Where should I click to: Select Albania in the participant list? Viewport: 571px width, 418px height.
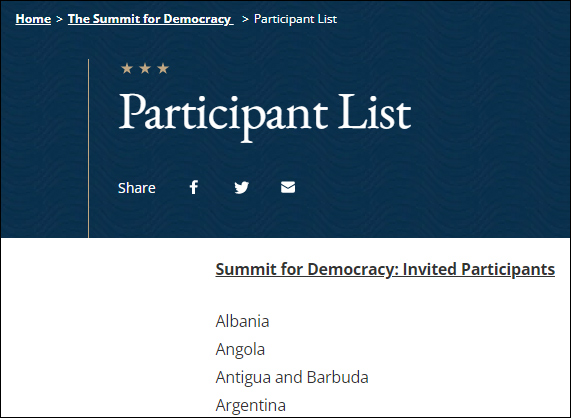point(242,321)
